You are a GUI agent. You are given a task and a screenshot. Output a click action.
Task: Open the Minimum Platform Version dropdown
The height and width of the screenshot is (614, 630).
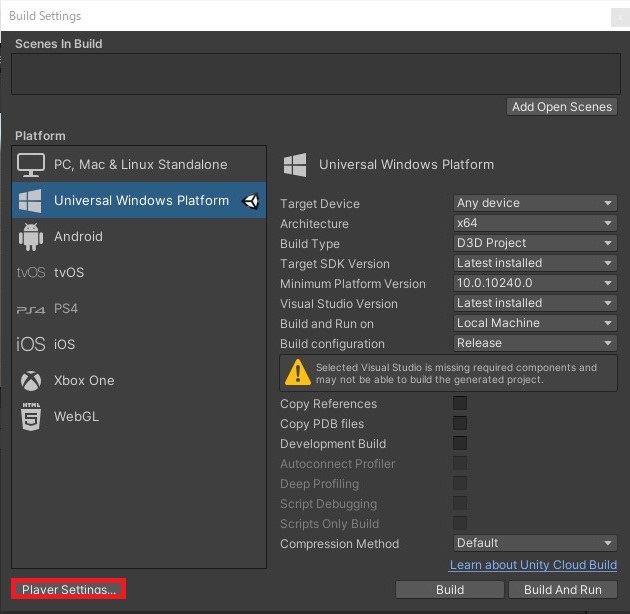(x=535, y=283)
